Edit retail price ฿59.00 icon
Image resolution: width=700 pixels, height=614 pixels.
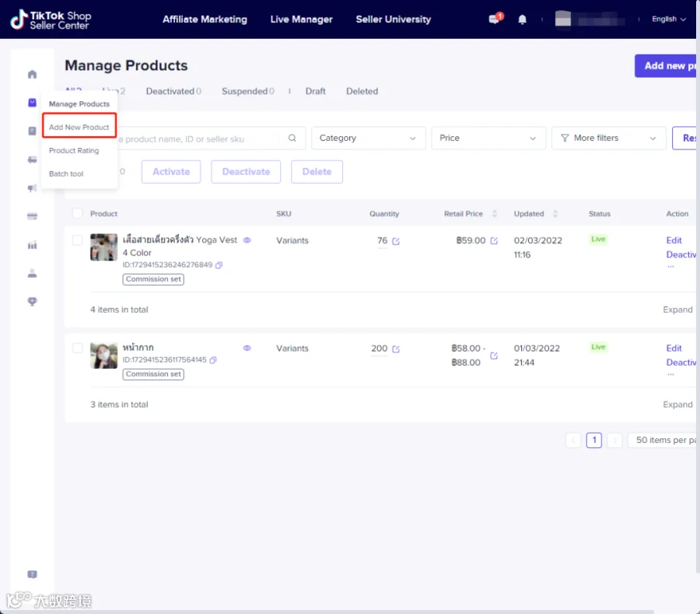click(x=494, y=240)
